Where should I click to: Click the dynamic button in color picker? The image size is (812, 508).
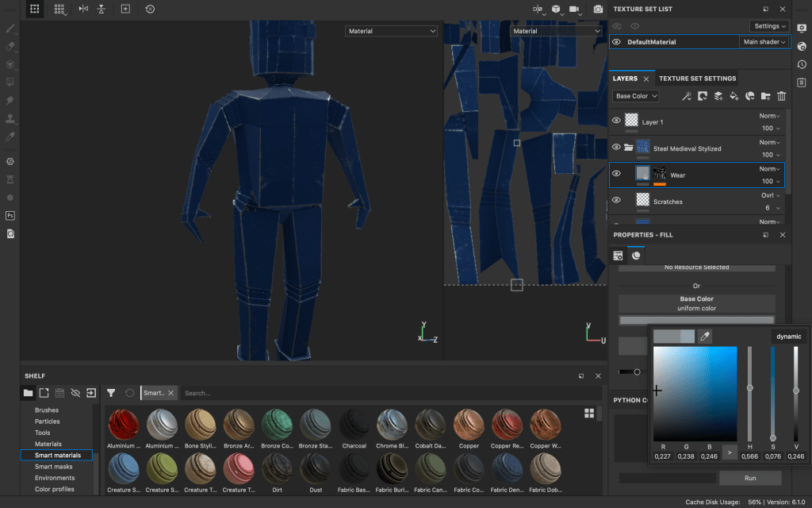click(788, 337)
